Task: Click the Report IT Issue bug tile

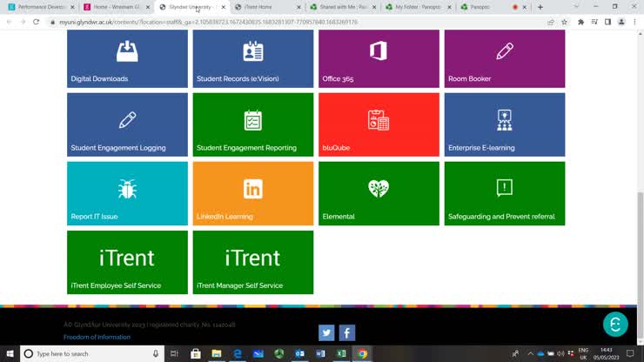Action: pyautogui.click(x=127, y=193)
